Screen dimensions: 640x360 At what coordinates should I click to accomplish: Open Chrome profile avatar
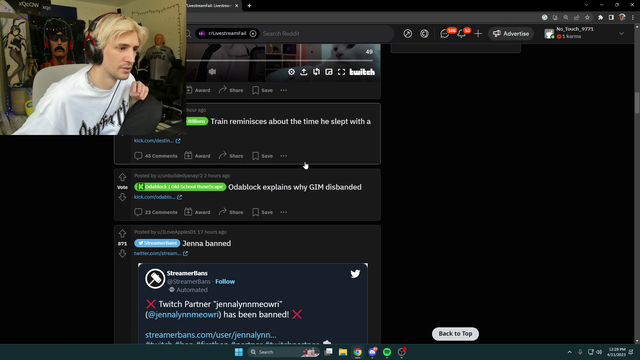(x=622, y=17)
